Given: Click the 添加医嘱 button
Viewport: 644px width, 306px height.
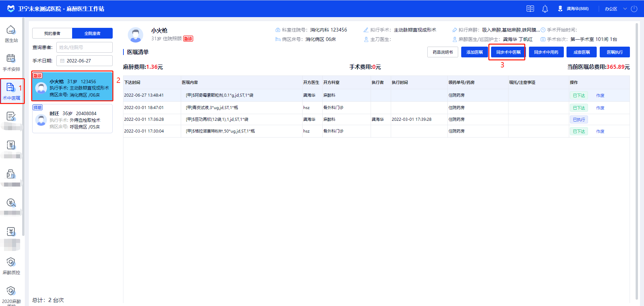Looking at the screenshot, I should pyautogui.click(x=474, y=52).
